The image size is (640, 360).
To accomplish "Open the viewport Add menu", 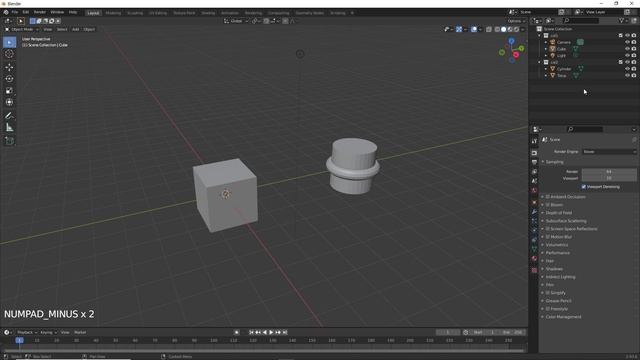I will (x=76, y=29).
